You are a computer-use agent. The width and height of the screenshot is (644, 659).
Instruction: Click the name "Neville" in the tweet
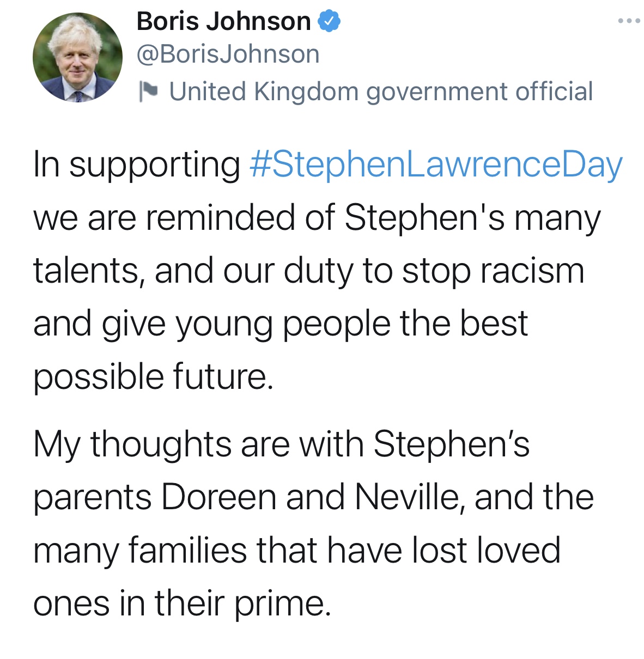point(408,497)
